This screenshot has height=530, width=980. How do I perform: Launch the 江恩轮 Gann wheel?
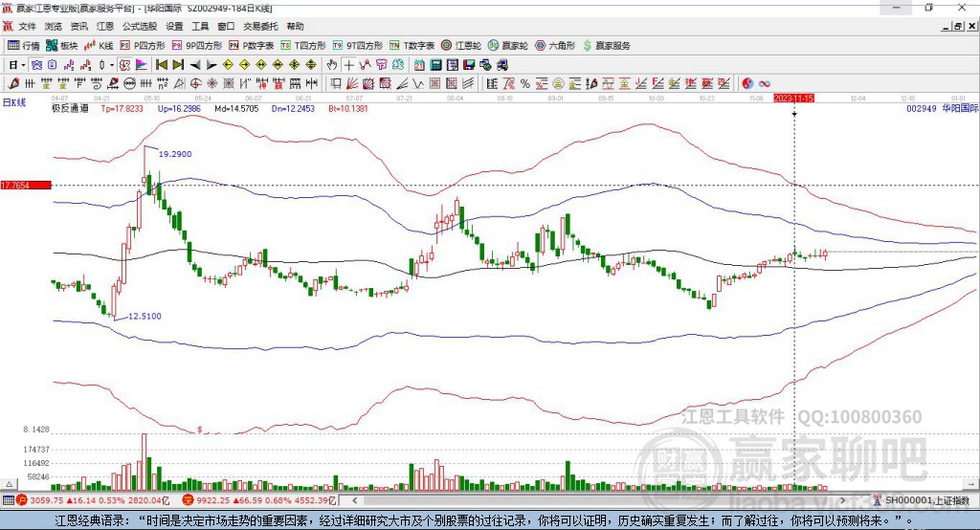[x=461, y=46]
